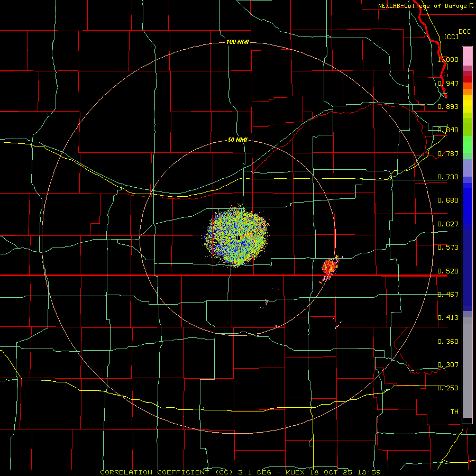Click the 0.840 value on color scale
The width and height of the screenshot is (476, 476).
448,130
